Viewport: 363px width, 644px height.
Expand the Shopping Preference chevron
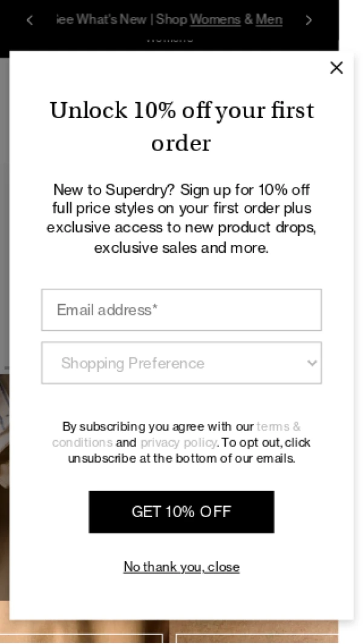pos(312,363)
